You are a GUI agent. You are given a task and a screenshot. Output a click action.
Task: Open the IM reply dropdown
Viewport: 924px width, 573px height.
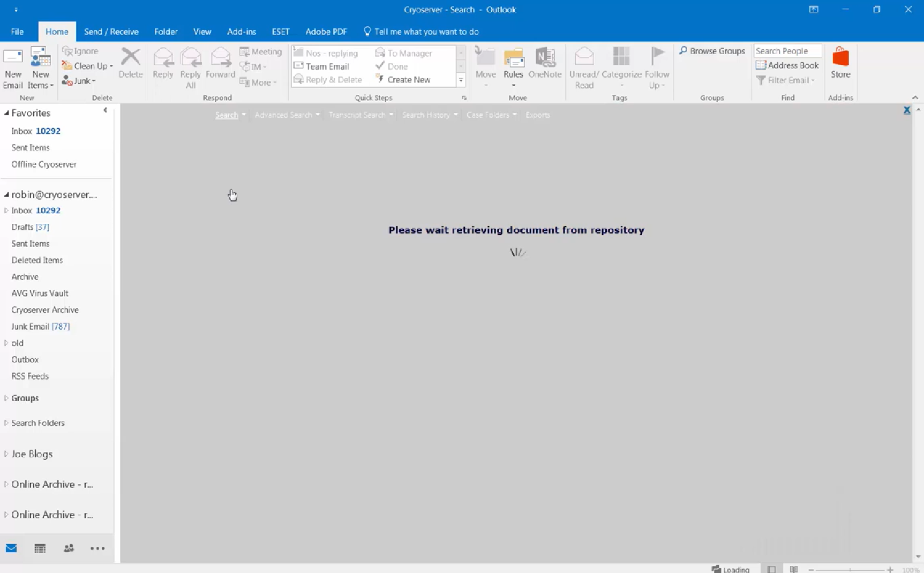pos(253,67)
